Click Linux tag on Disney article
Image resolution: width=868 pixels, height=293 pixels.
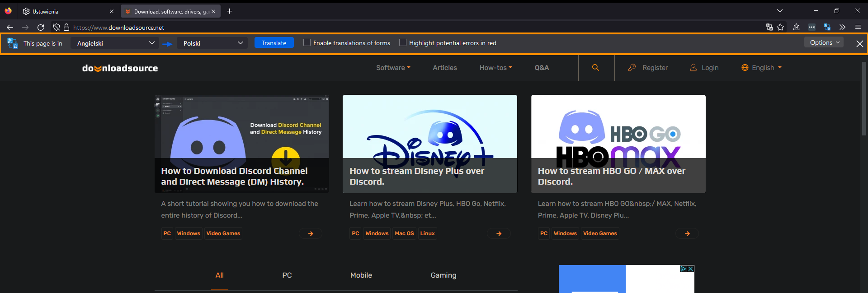(x=427, y=233)
